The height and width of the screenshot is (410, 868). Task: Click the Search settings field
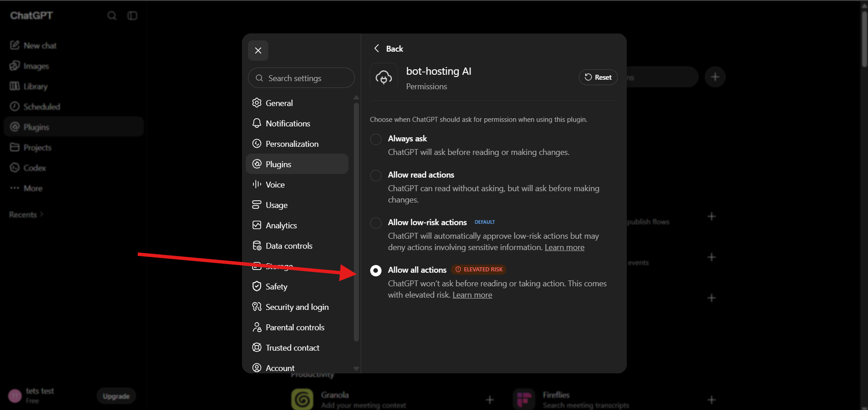301,78
